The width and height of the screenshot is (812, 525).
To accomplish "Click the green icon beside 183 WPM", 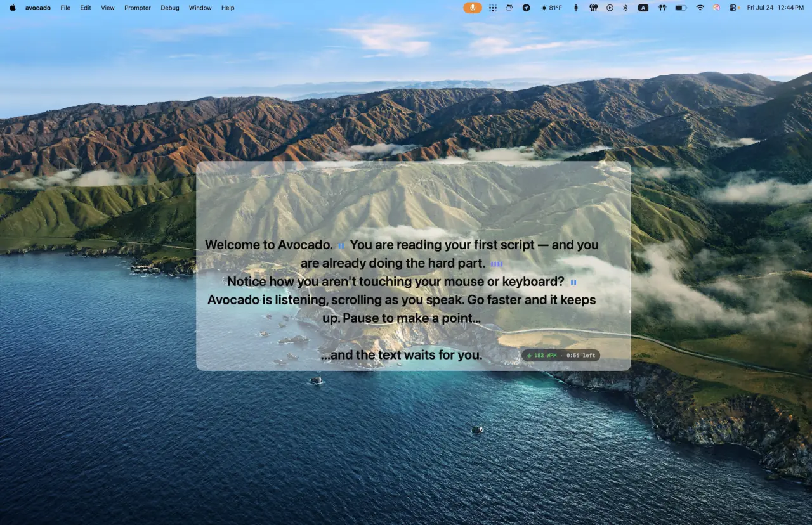I will [x=529, y=356].
